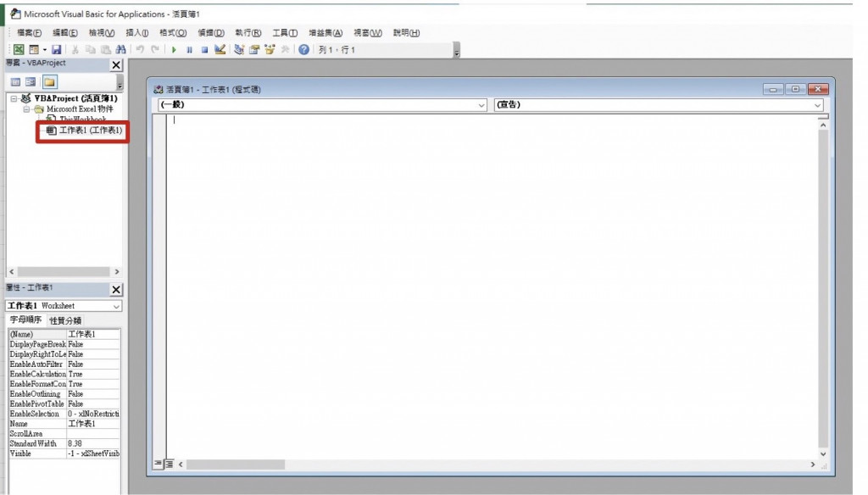Select the Visible property row
Image resolution: width=868 pixels, height=495 pixels.
pos(64,453)
